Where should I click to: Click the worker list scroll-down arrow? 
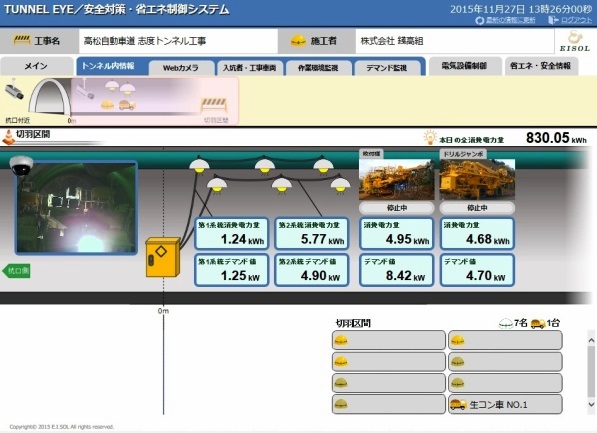click(x=591, y=404)
